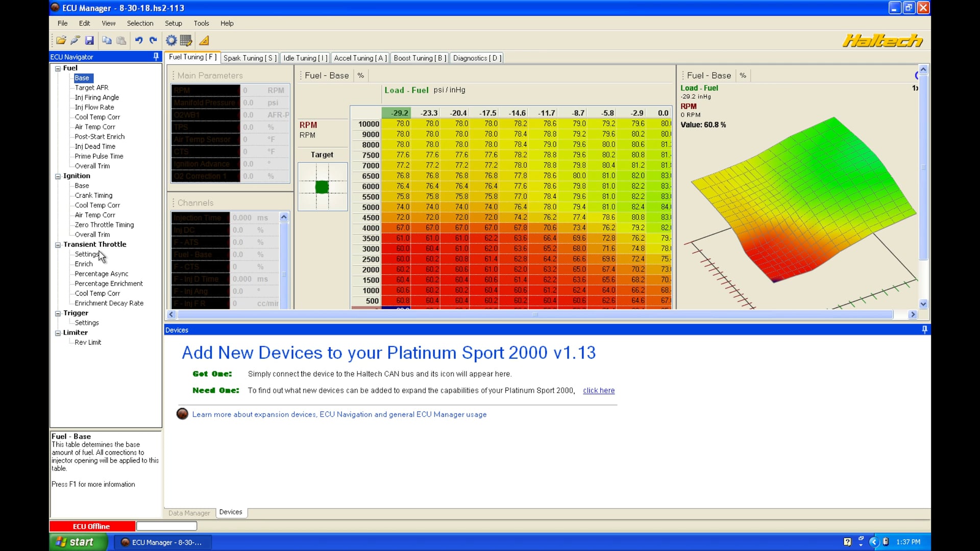Copy the selected table cells
The width and height of the screenshot is (980, 551).
point(107,40)
